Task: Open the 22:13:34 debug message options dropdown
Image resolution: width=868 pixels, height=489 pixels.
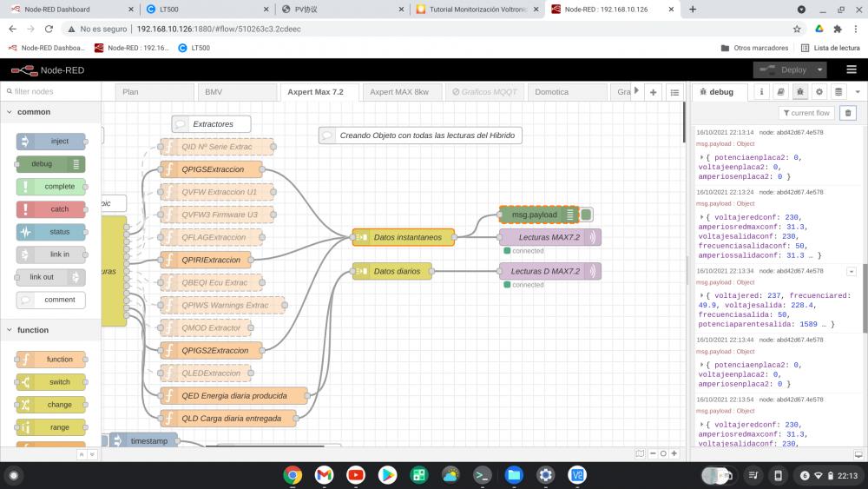Action: tap(852, 271)
